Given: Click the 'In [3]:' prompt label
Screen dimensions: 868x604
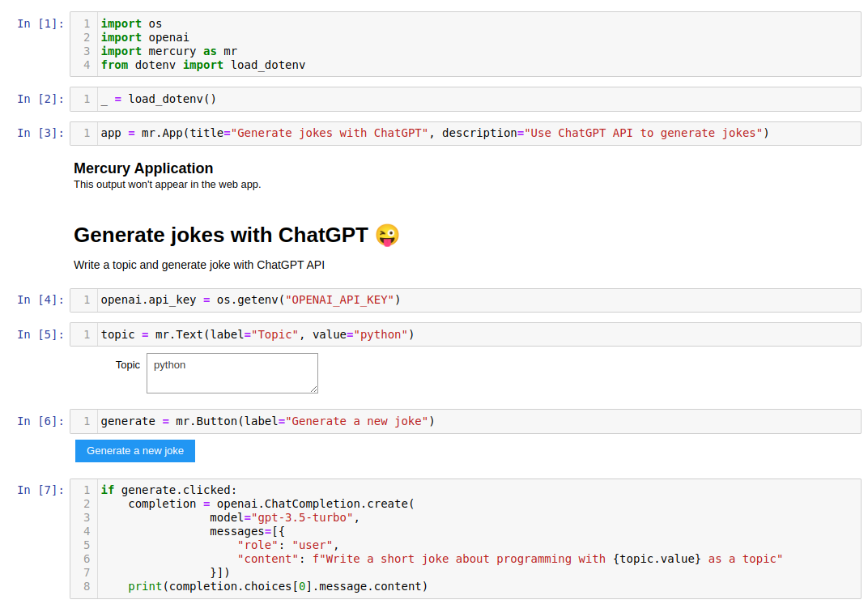Looking at the screenshot, I should point(40,134).
